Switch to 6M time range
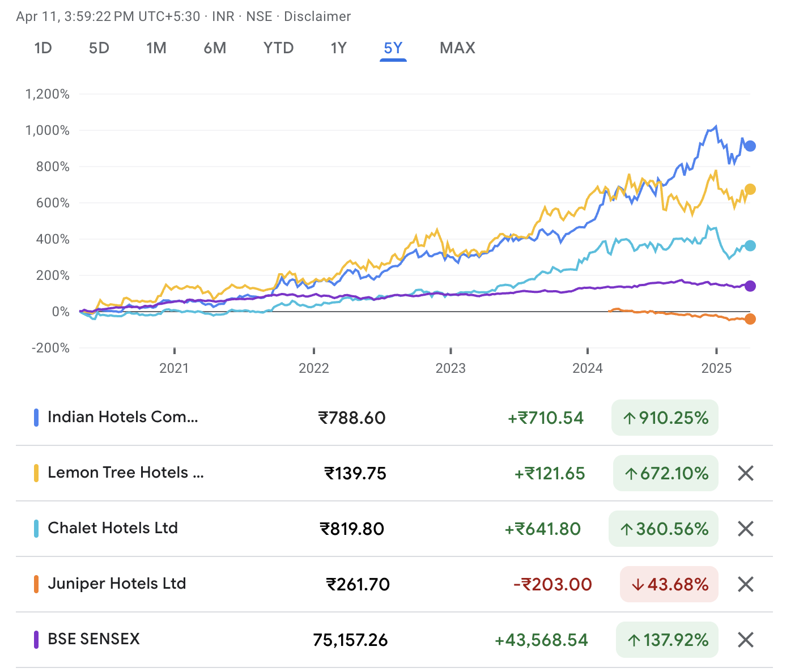 pyautogui.click(x=215, y=48)
